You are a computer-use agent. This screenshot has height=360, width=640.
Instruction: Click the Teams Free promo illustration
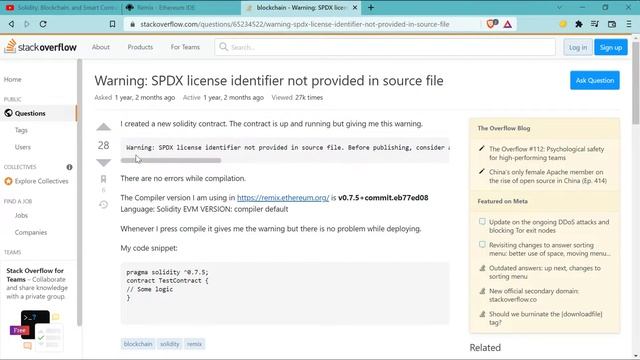pyautogui.click(x=36, y=330)
